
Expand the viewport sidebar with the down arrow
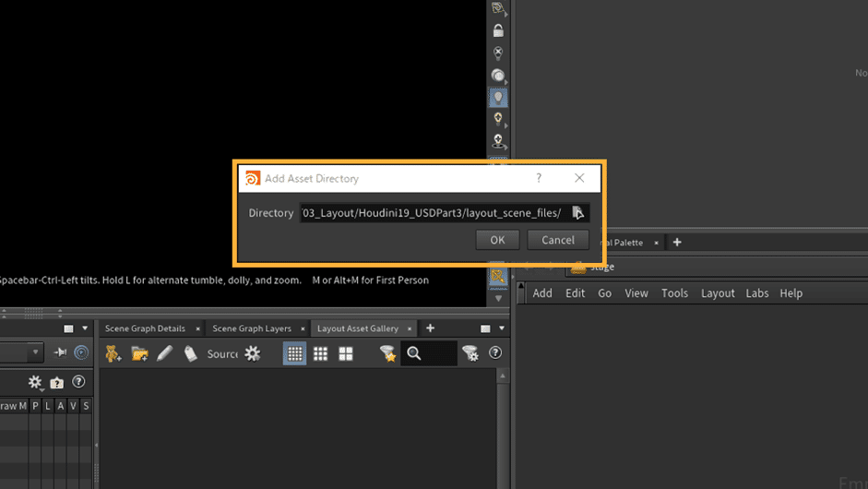498,299
